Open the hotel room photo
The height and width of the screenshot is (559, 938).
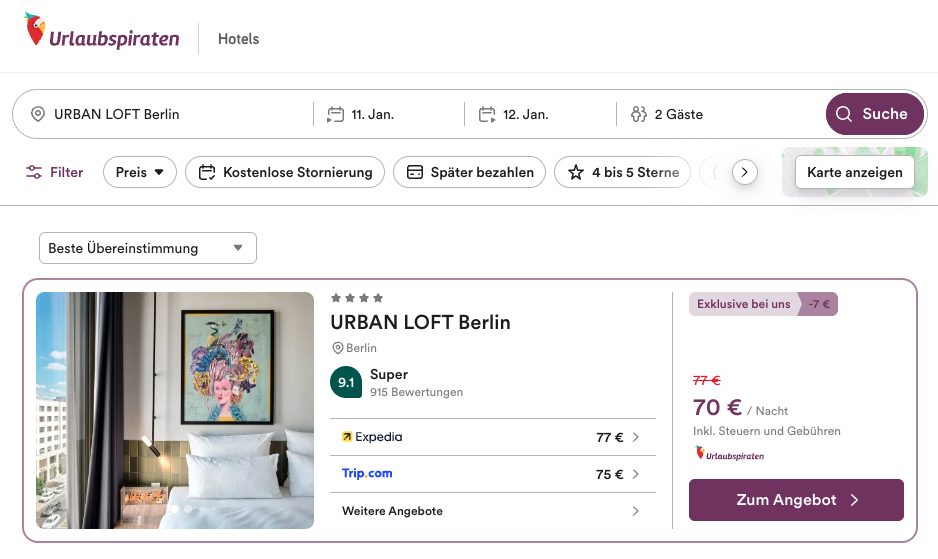175,410
